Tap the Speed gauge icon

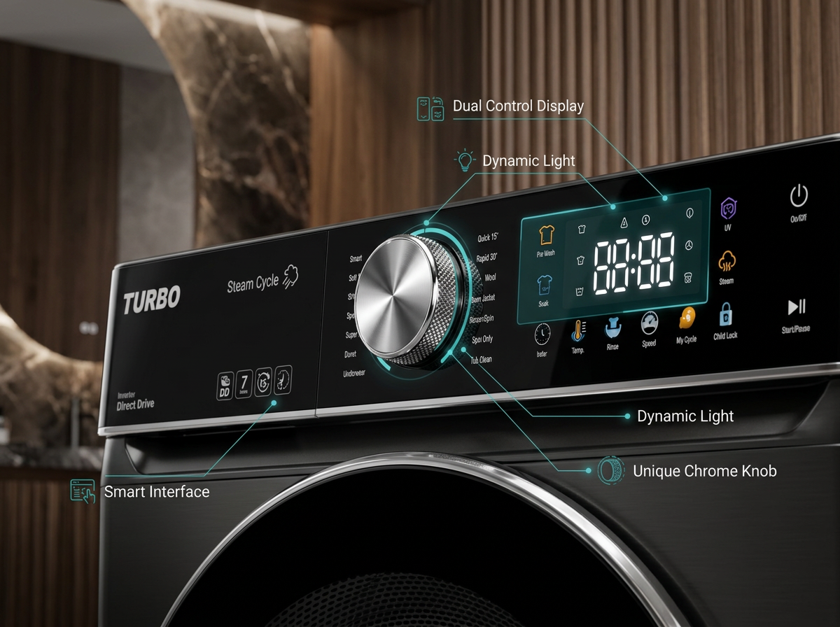coord(650,322)
